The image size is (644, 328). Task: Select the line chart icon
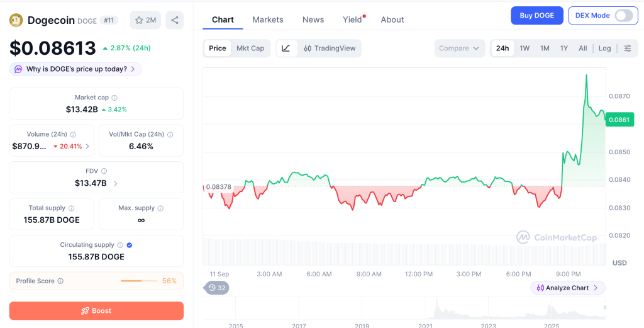[286, 48]
